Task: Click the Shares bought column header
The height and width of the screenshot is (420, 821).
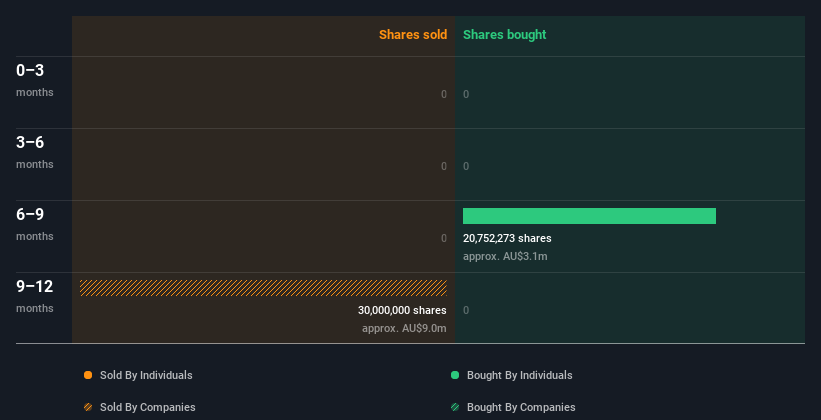Action: point(504,35)
